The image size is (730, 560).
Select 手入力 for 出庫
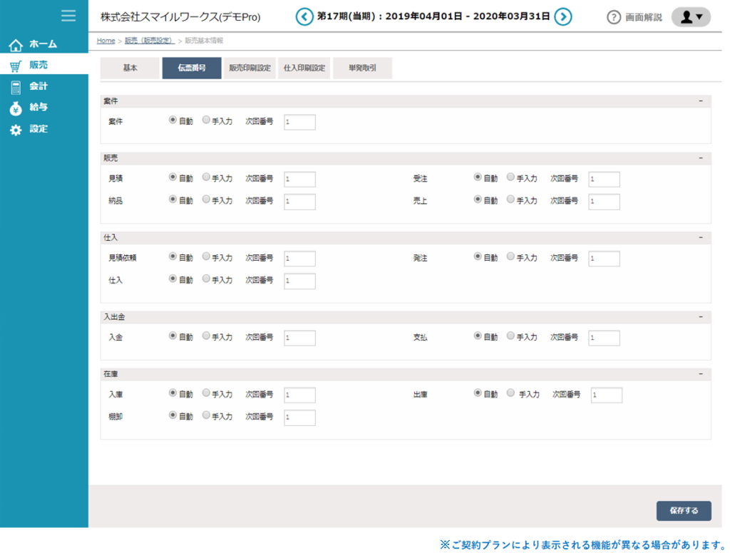510,393
